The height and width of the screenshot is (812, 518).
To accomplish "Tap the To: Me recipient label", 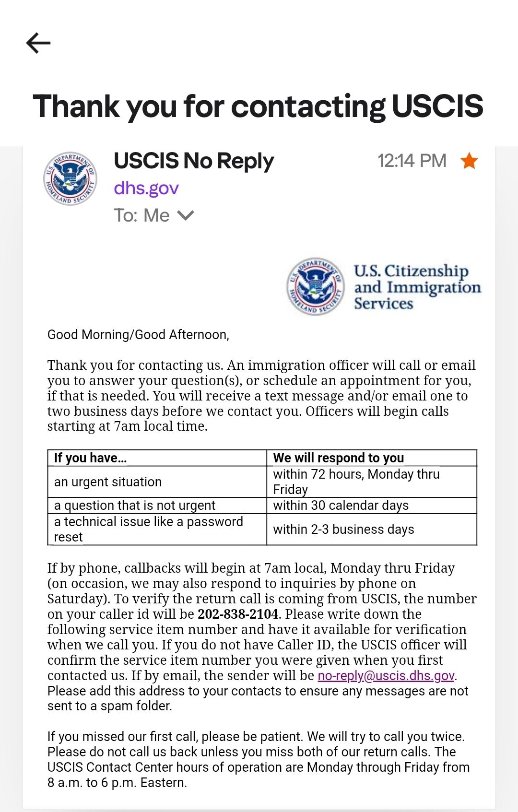I will (x=141, y=215).
